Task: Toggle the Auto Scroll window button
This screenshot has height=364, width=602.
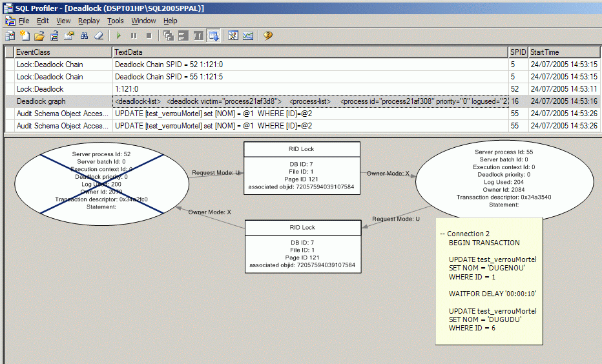Action: point(214,35)
